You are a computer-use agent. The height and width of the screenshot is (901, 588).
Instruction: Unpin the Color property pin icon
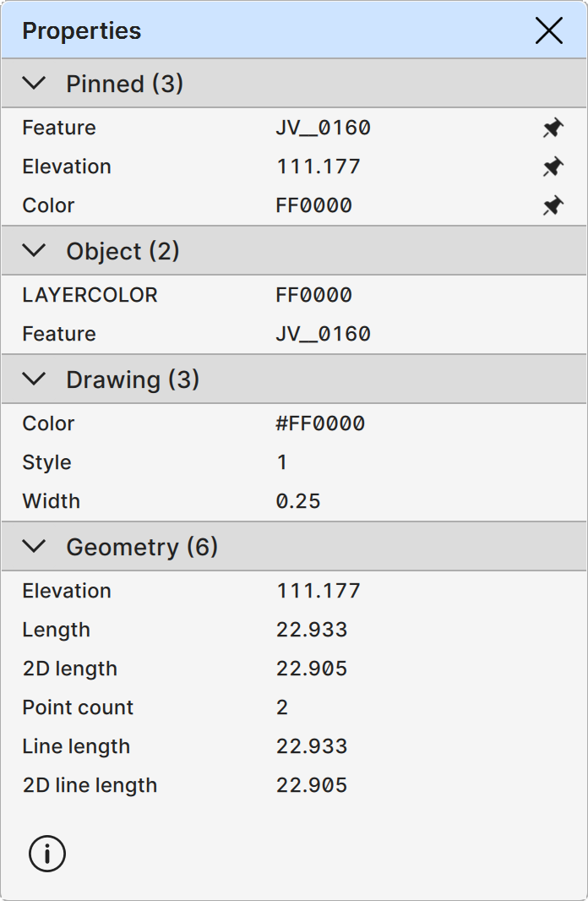[x=553, y=206]
